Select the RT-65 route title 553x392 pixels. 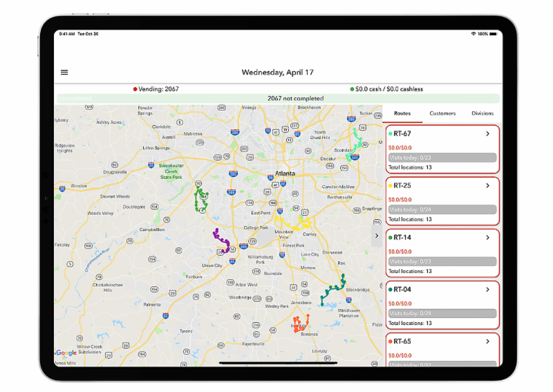click(x=402, y=342)
